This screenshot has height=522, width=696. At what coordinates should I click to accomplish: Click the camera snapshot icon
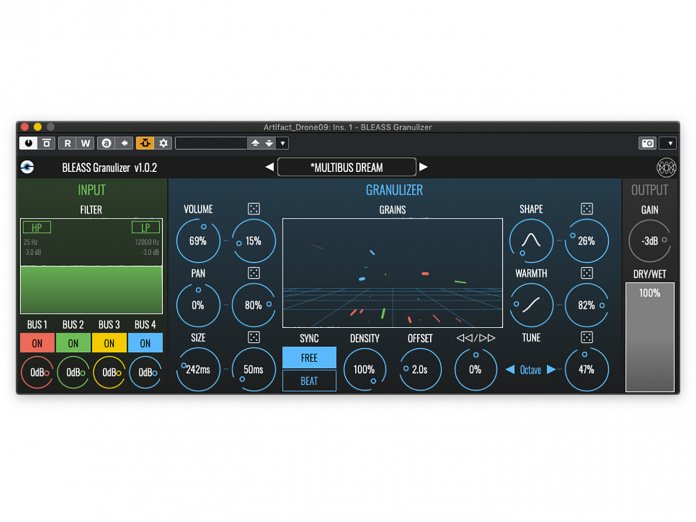coord(647,143)
